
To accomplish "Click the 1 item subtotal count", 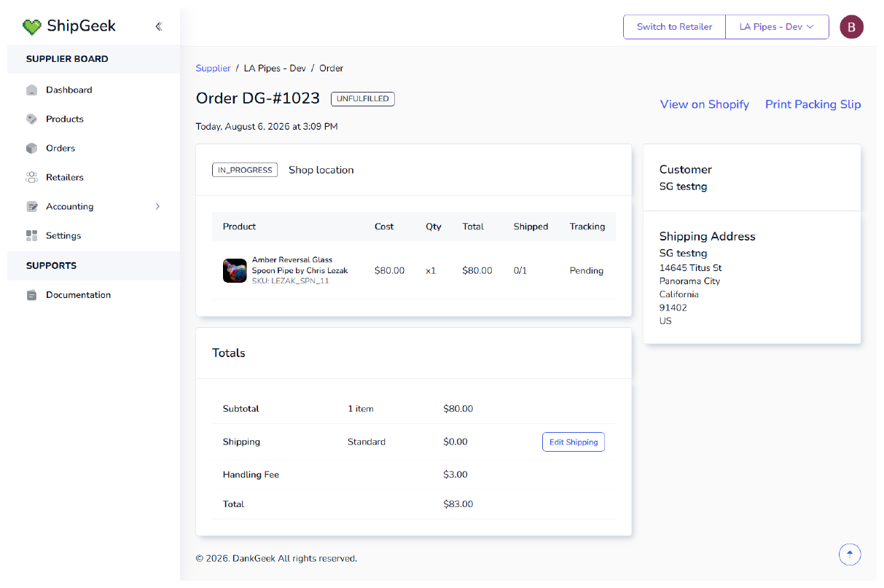I will [x=360, y=409].
